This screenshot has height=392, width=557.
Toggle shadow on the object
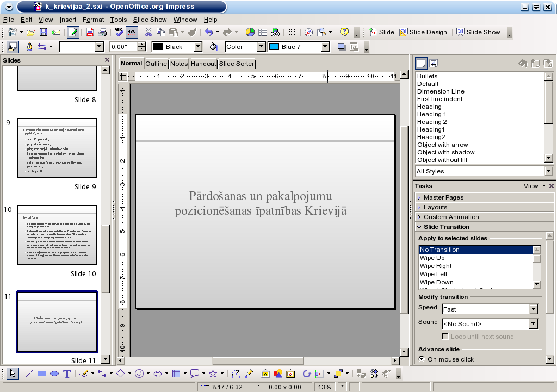coord(342,47)
